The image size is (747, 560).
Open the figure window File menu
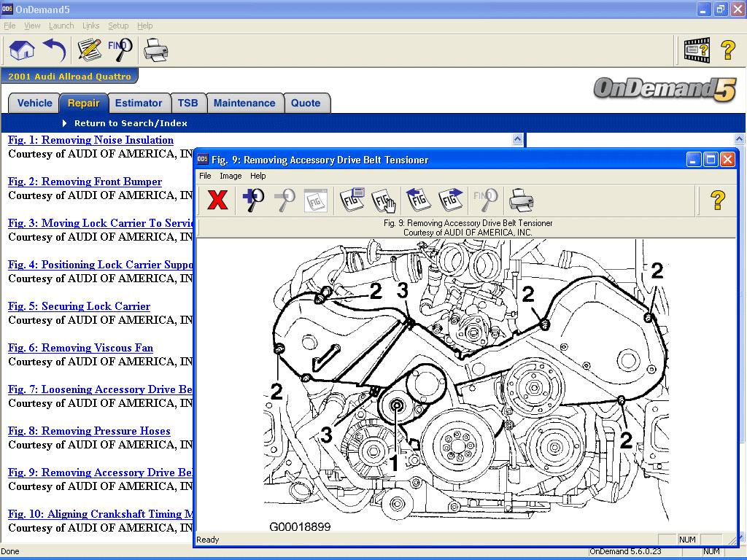(205, 176)
